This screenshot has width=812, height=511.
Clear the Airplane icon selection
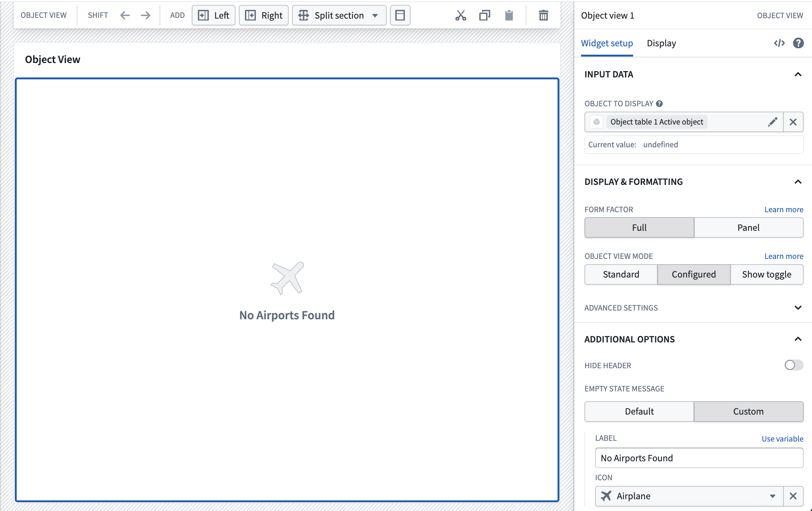(793, 496)
